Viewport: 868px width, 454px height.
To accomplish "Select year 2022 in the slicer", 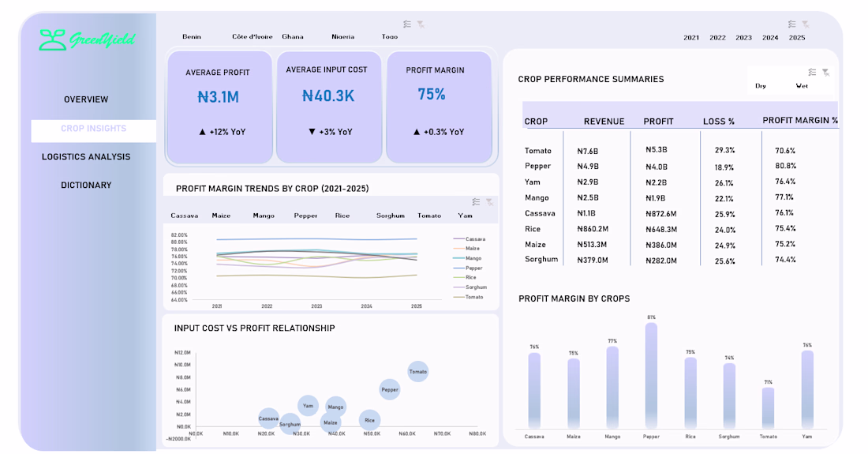I will [717, 38].
